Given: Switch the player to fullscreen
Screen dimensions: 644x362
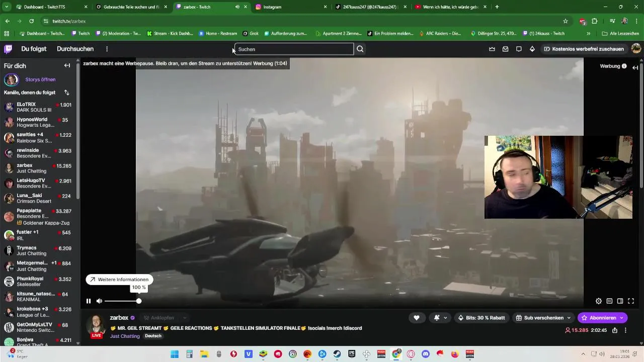Looking at the screenshot, I should tap(631, 301).
